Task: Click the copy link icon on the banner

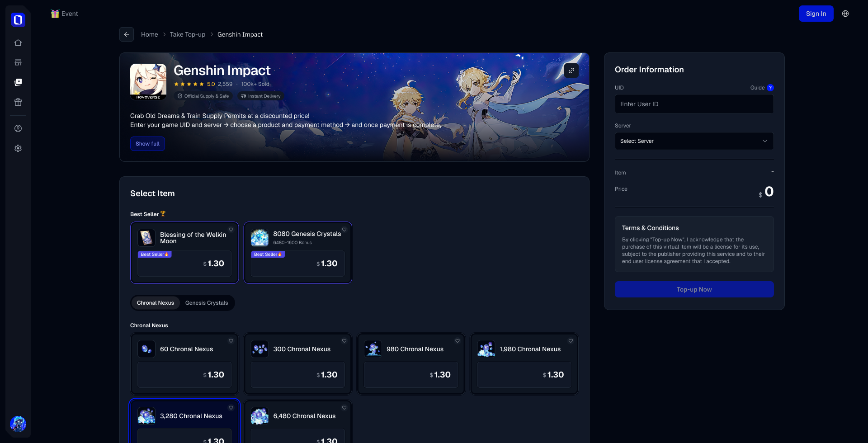Action: [571, 71]
